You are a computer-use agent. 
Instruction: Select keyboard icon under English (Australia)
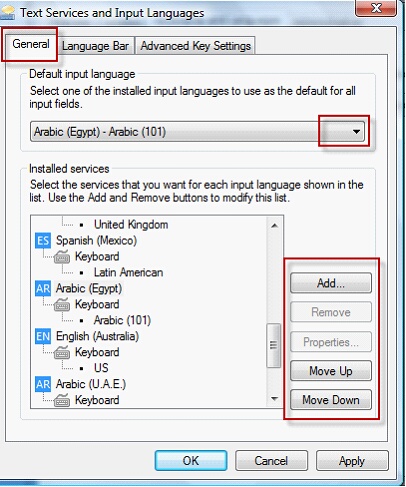pyautogui.click(x=62, y=352)
